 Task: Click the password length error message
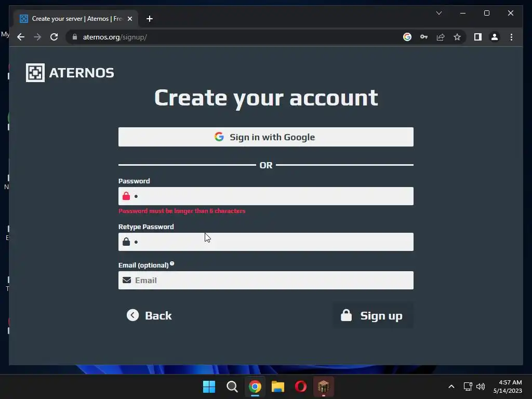point(182,211)
